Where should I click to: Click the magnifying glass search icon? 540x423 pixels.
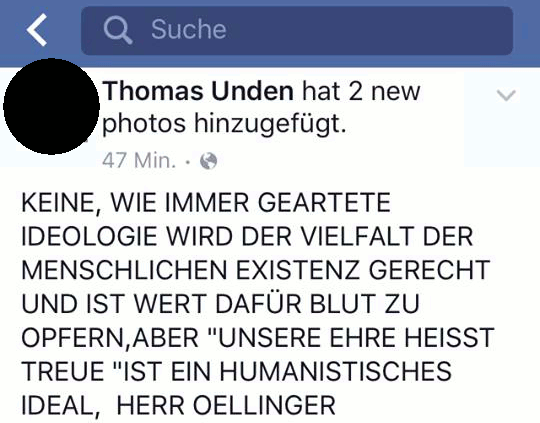pos(118,30)
